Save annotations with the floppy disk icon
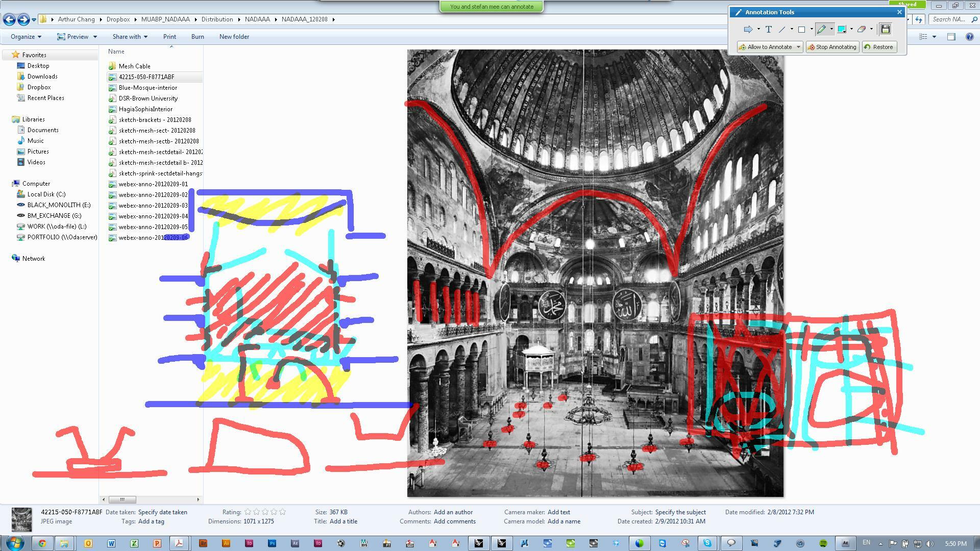This screenshot has width=980, height=551. point(886,29)
